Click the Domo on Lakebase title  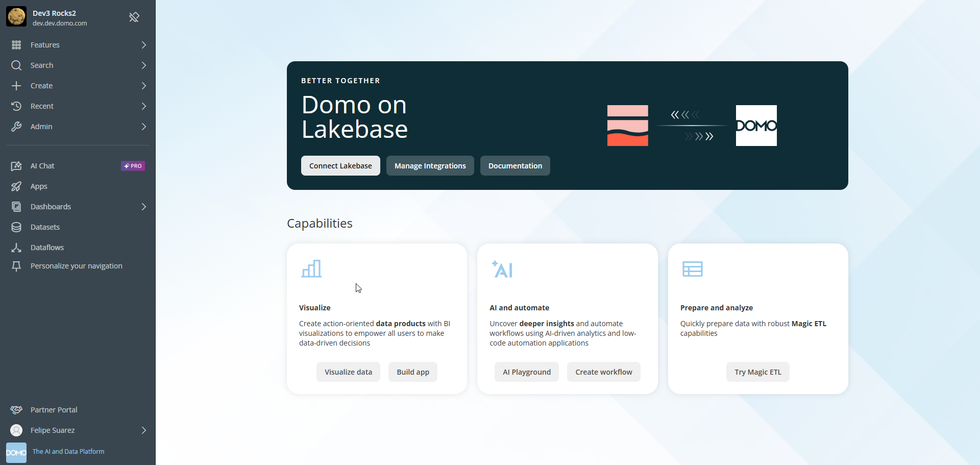(355, 117)
